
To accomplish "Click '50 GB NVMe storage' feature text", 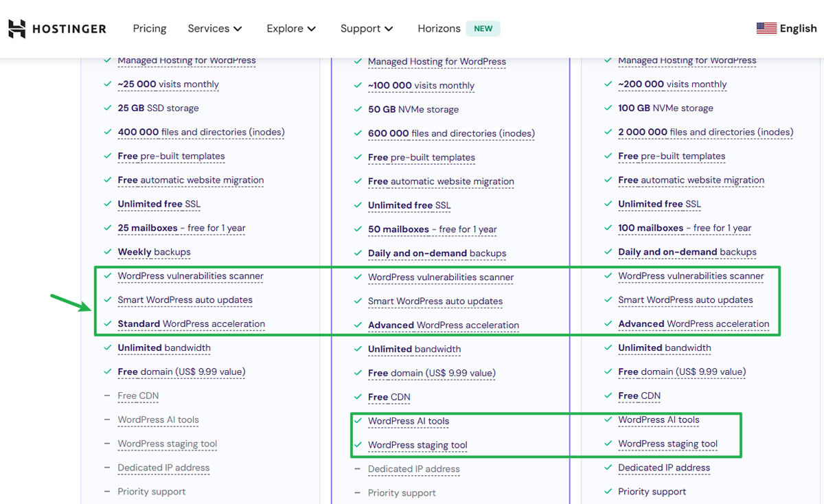I will [413, 110].
